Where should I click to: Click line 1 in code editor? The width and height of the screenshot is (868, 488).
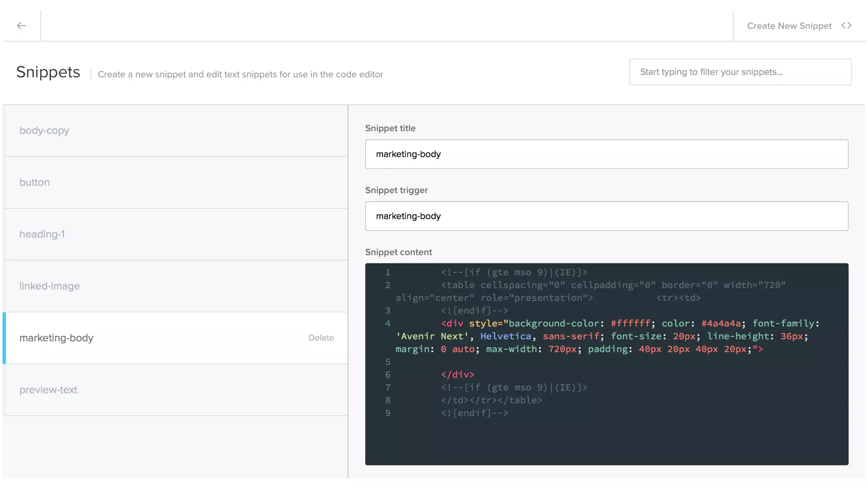click(x=514, y=272)
